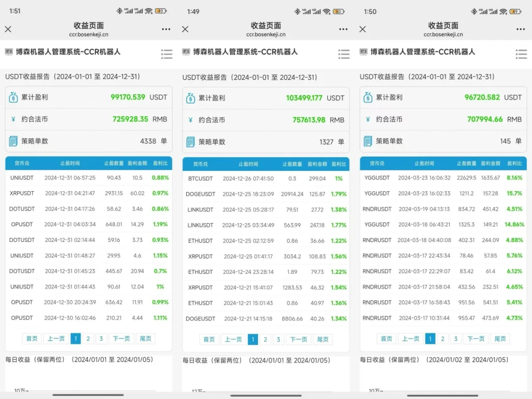The height and width of the screenshot is (399, 532).
Task: Go to 下一页 in the 1:49 screen pagination
Action: tap(299, 339)
